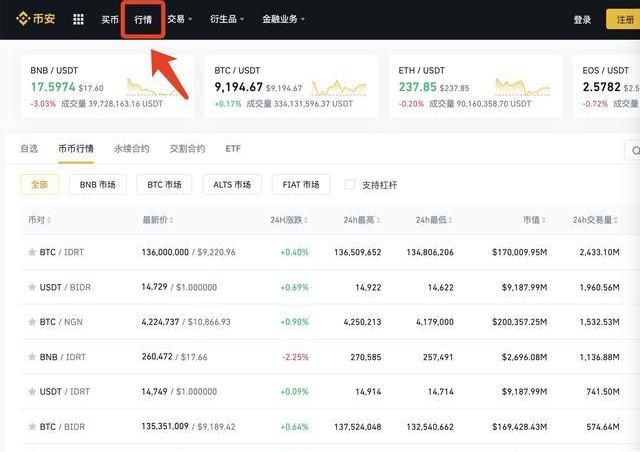Open the apps grid menu icon
Image resolution: width=640 pixels, height=452 pixels.
click(78, 19)
